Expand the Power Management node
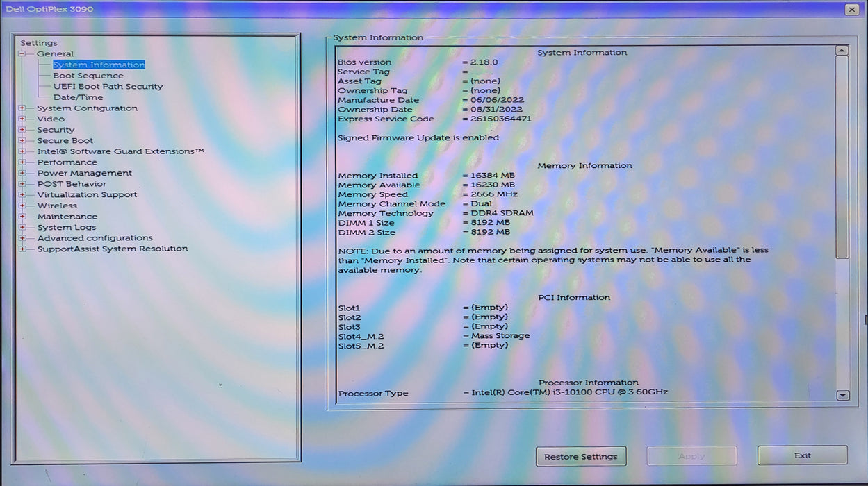Image resolution: width=868 pixels, height=486 pixels. [22, 174]
